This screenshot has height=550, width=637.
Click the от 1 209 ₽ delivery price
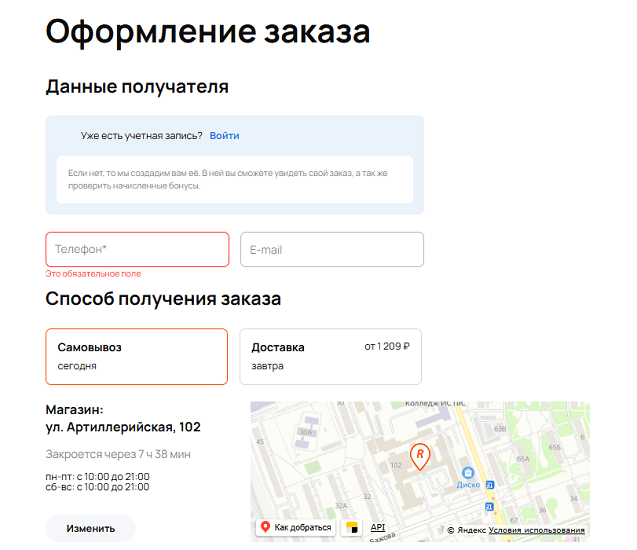(x=387, y=346)
